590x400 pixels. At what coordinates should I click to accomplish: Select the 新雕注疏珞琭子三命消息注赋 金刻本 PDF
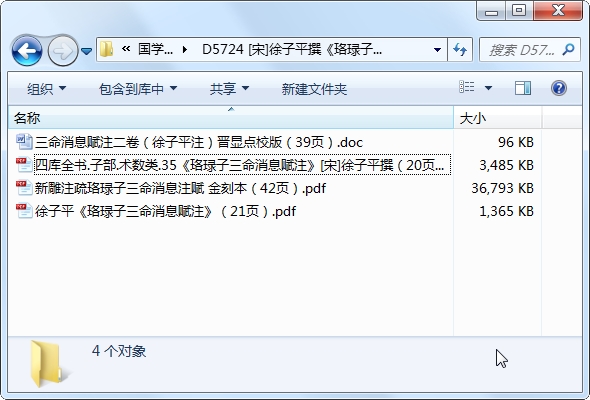click(x=180, y=188)
